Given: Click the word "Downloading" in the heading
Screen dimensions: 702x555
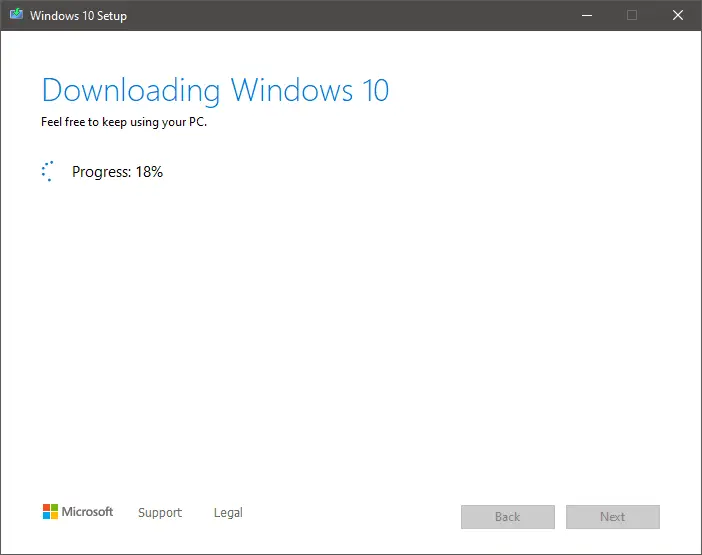Looking at the screenshot, I should pos(131,91).
